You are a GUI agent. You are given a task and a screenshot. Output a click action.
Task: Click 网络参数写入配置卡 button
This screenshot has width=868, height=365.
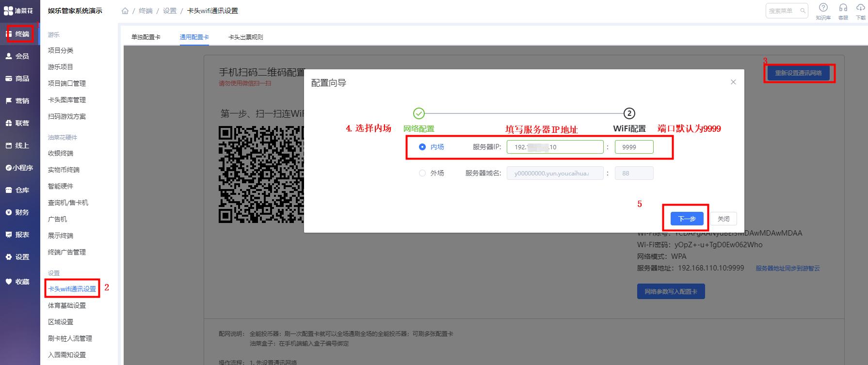point(671,292)
